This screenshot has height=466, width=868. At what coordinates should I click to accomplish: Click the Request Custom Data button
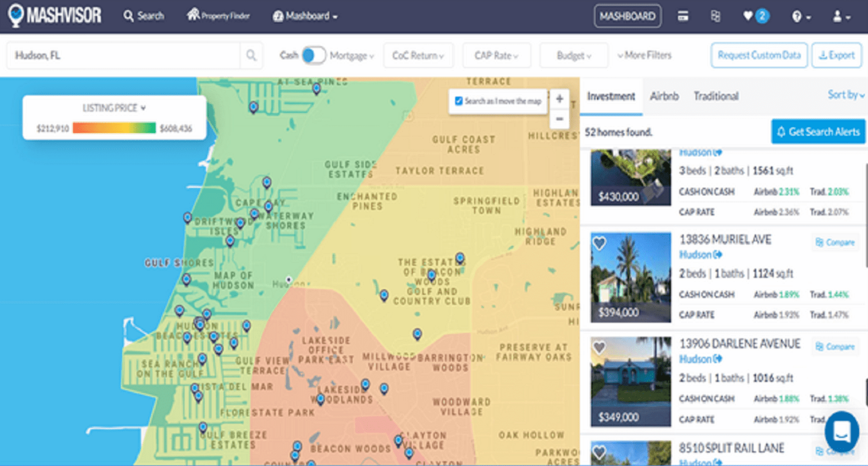pyautogui.click(x=759, y=55)
